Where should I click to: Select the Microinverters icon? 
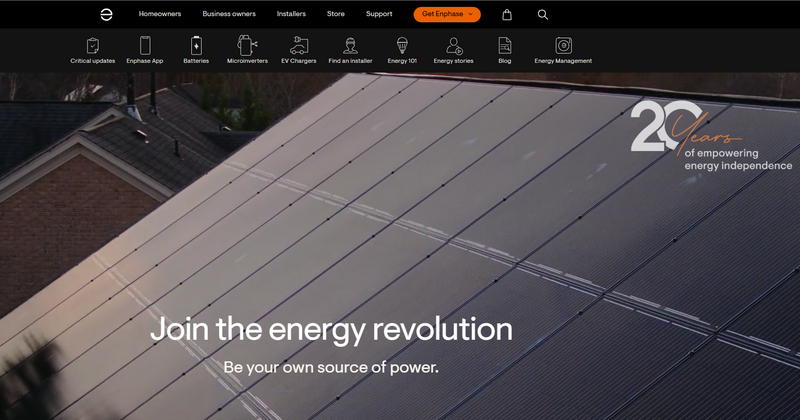247,45
